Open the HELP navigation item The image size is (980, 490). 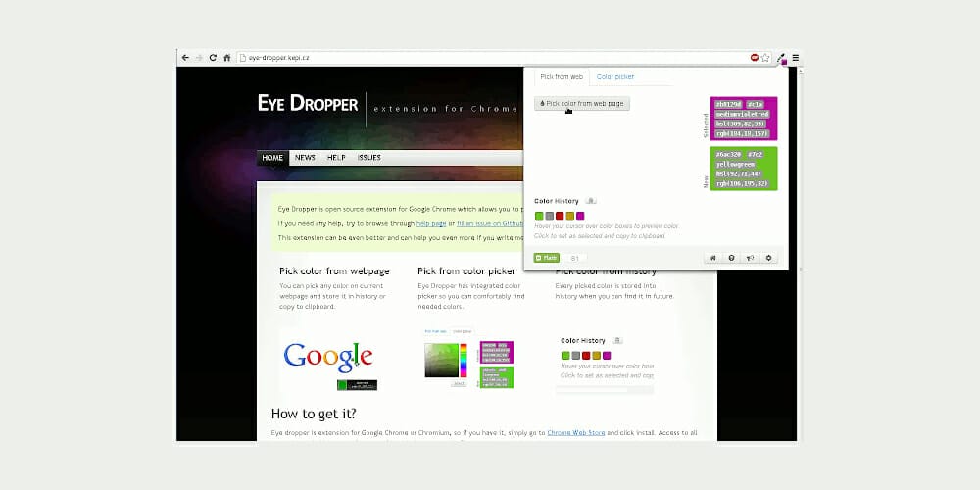(336, 158)
